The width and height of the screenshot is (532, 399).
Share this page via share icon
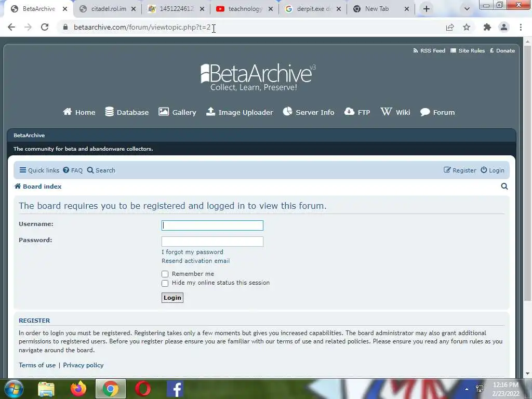pos(450,27)
